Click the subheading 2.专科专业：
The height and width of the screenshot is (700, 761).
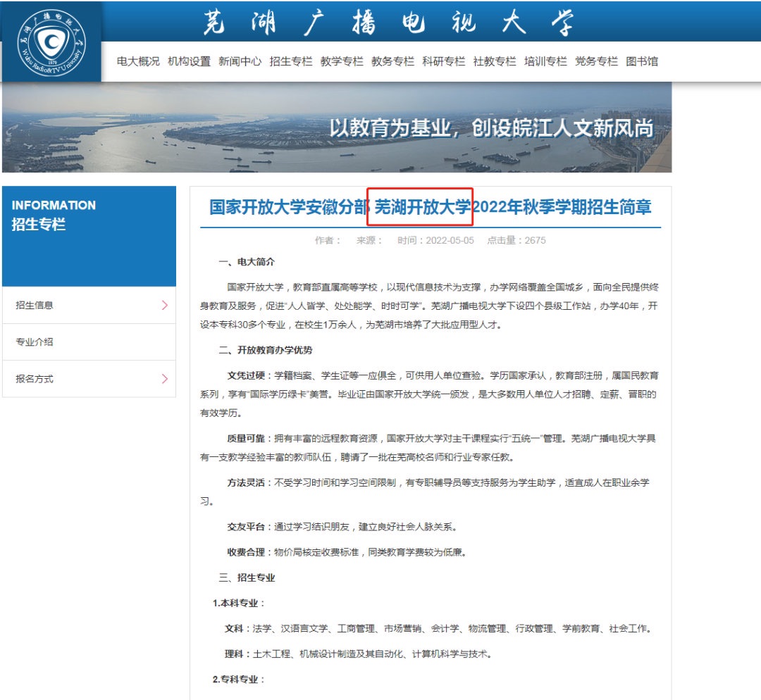tap(239, 679)
